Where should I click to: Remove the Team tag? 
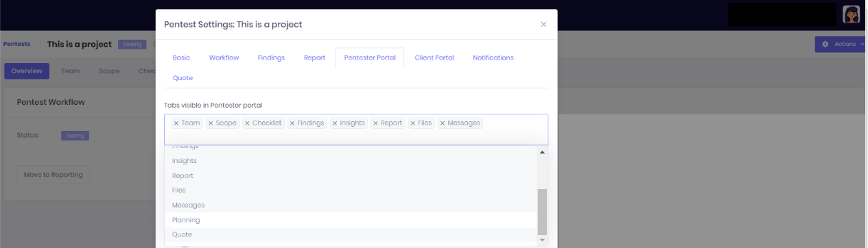(176, 123)
